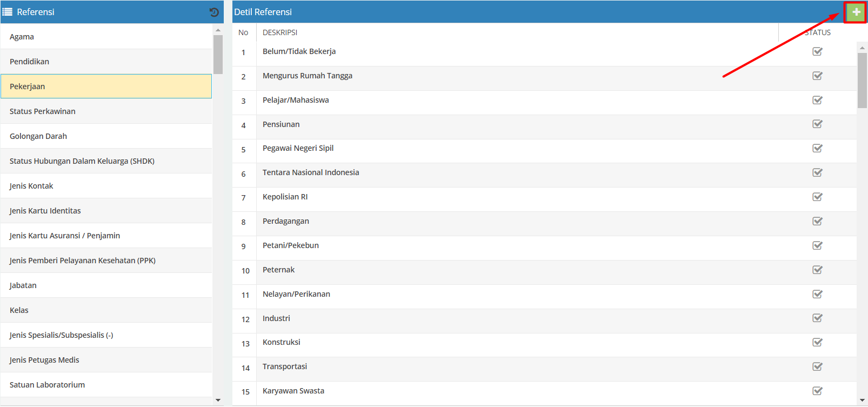Toggle status checkbox for Kepolisian RI
Viewport: 868px width, 407px height.
(x=817, y=197)
